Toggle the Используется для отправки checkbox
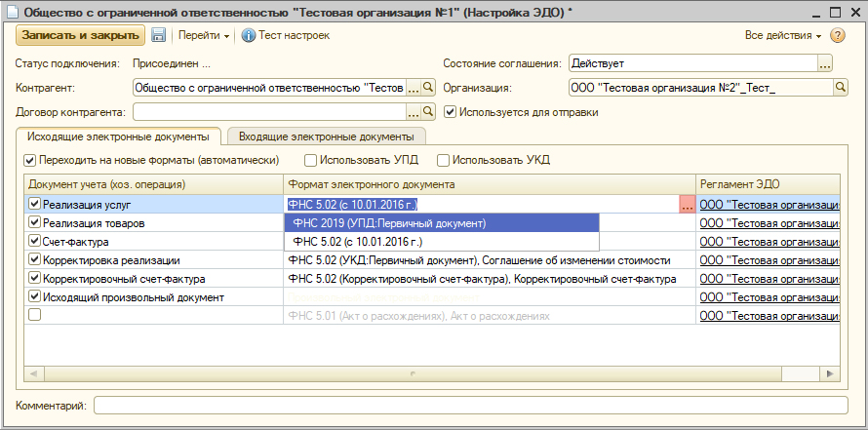Screen dimensions: 868x430 pos(450,112)
